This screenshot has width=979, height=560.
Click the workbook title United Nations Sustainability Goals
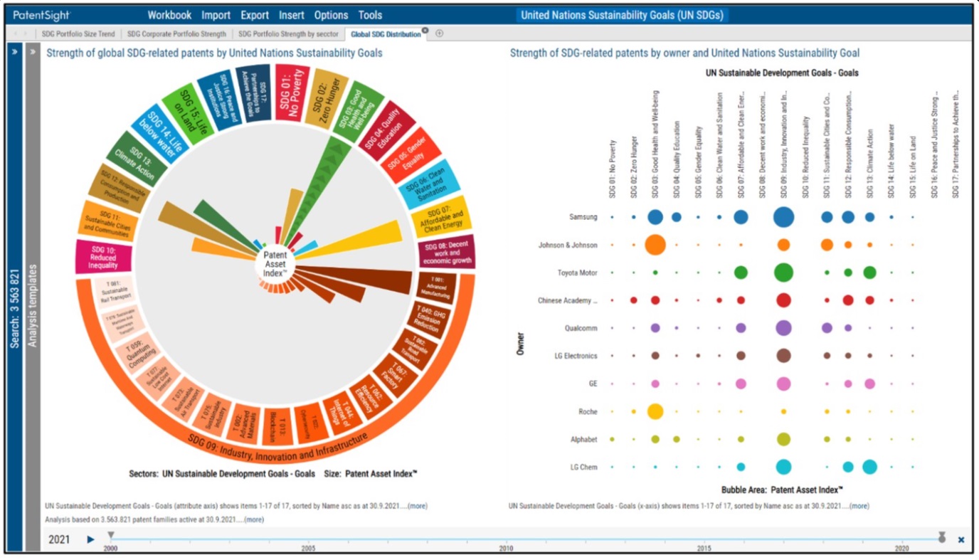[x=623, y=15]
